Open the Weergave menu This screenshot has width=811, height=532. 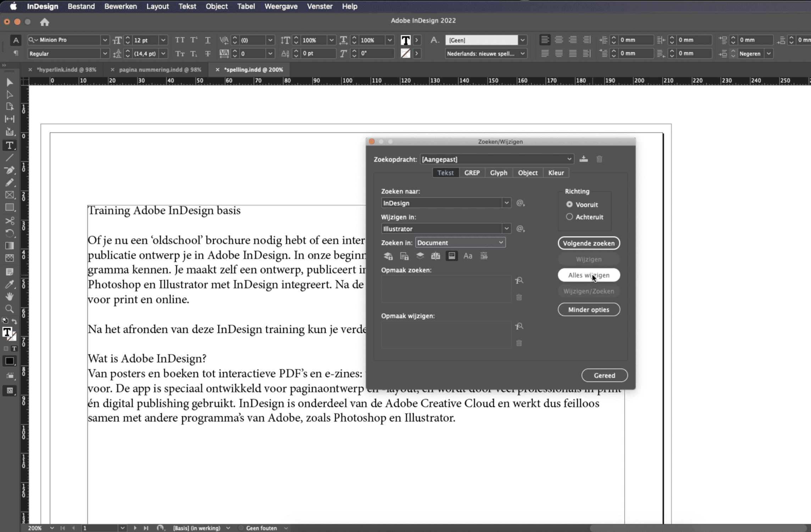[x=281, y=6]
